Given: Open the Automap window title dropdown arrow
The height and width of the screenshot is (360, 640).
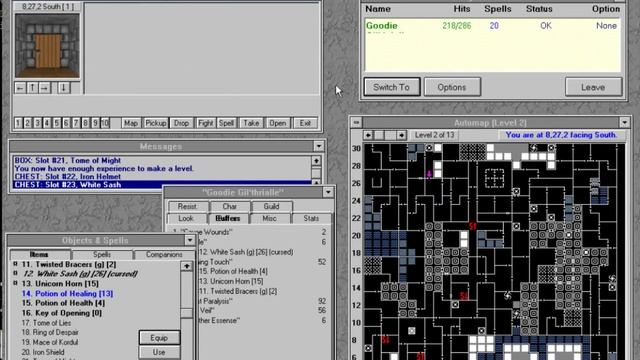Looking at the screenshot, I should [624, 122].
